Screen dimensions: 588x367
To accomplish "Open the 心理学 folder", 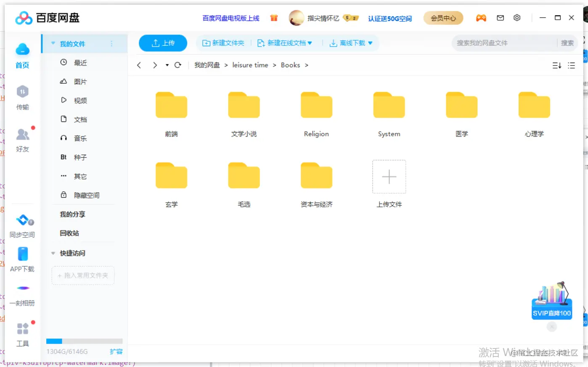I will 534,114.
